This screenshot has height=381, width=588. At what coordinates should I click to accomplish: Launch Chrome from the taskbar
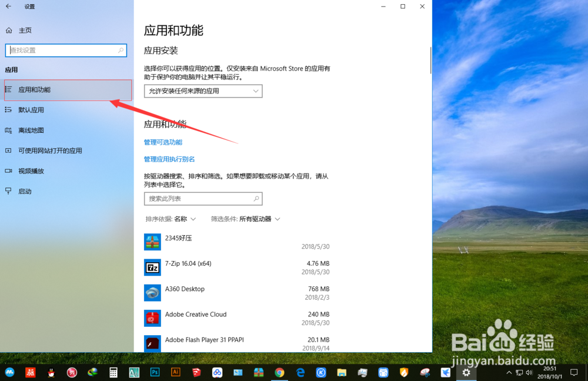coord(279,372)
